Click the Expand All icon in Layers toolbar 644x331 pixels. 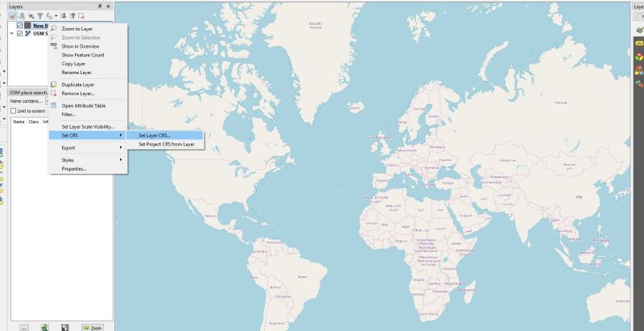point(64,16)
